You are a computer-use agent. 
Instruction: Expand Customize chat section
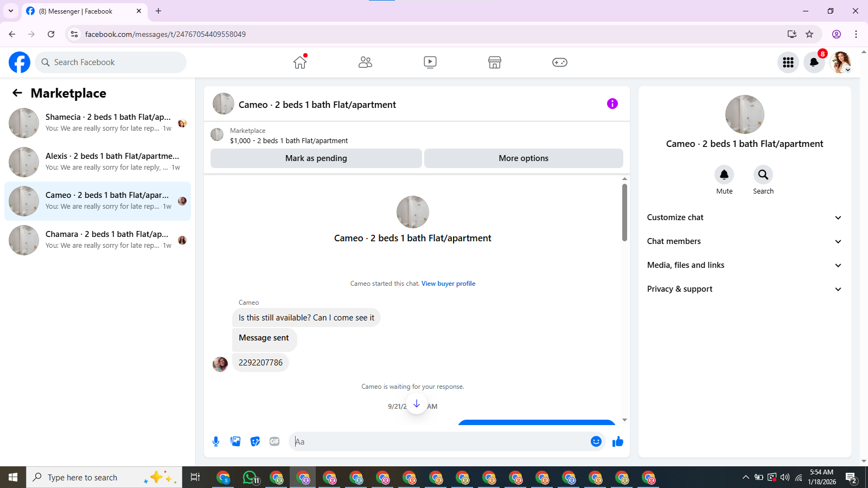pos(745,217)
